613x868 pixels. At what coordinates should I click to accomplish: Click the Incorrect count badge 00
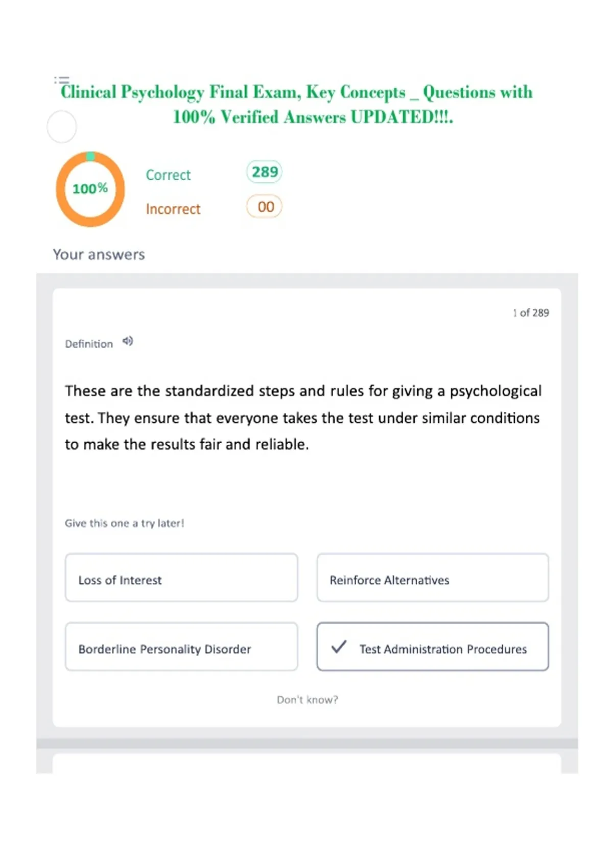[264, 207]
